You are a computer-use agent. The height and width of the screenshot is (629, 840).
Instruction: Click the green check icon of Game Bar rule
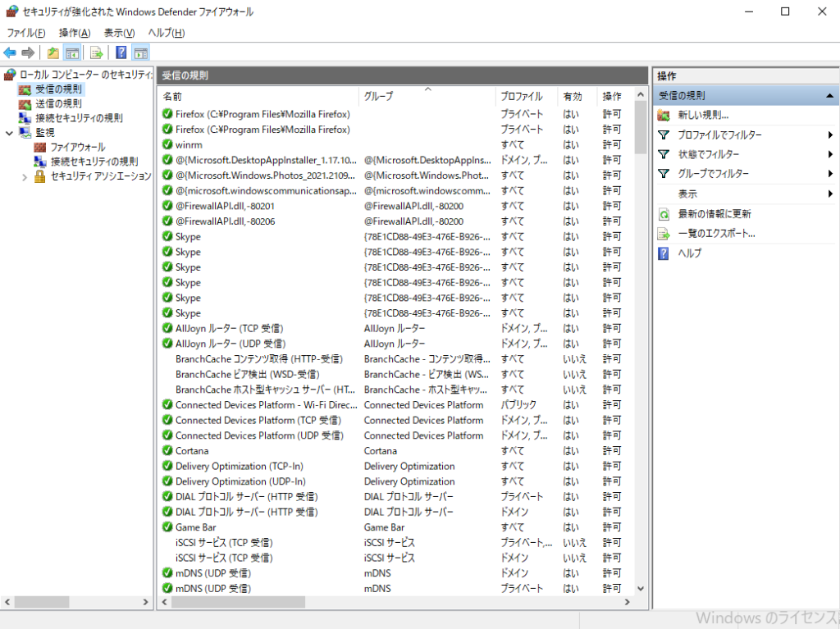[x=167, y=527]
